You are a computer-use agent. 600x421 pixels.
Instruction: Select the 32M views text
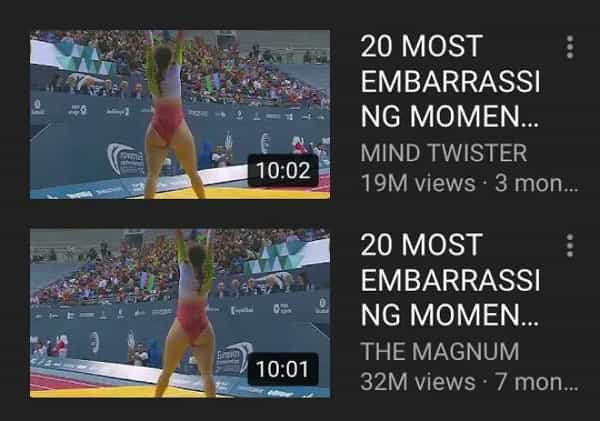417,382
